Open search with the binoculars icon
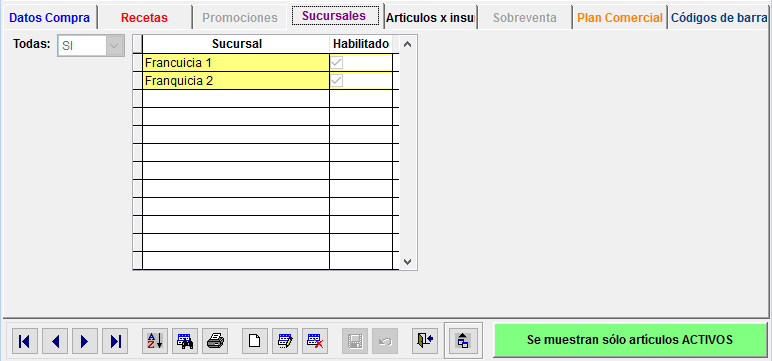772x361 pixels. coord(185,341)
